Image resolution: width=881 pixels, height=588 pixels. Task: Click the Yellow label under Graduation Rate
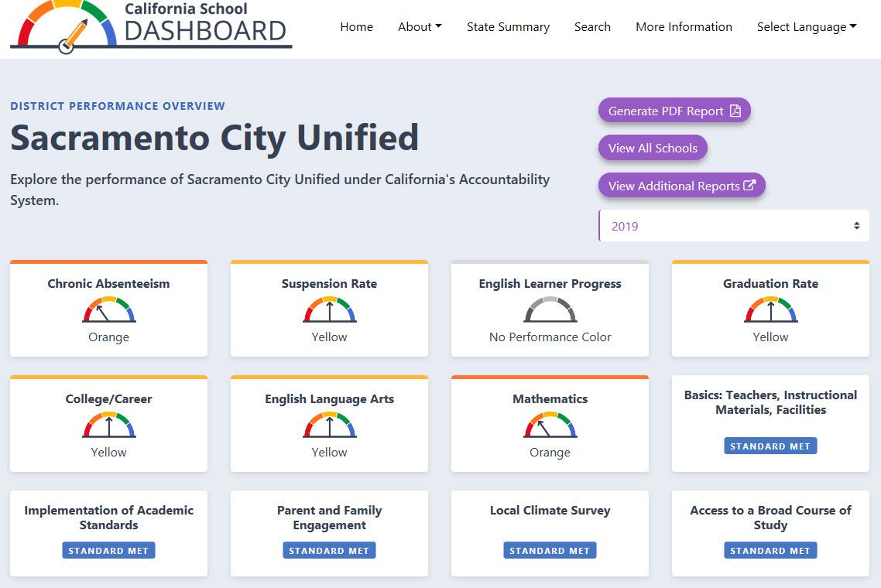tap(770, 337)
